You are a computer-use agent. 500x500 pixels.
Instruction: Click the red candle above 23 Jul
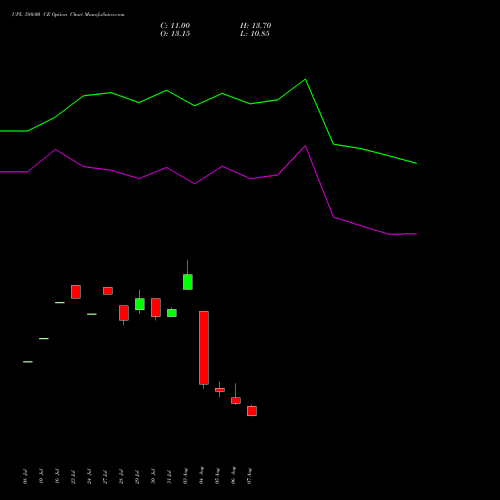point(76,292)
